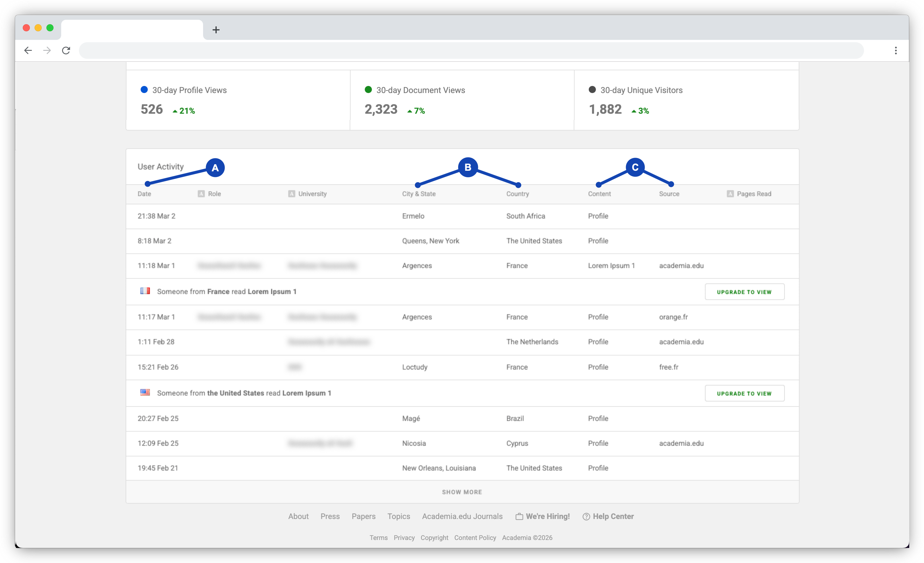Click the browser address bar
The image size is (924, 563).
click(x=471, y=51)
